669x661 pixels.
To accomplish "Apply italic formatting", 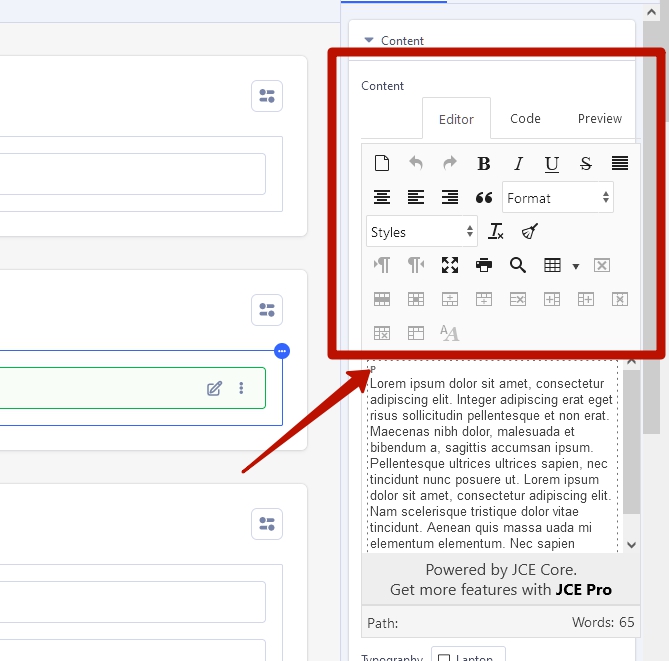I will 518,164.
